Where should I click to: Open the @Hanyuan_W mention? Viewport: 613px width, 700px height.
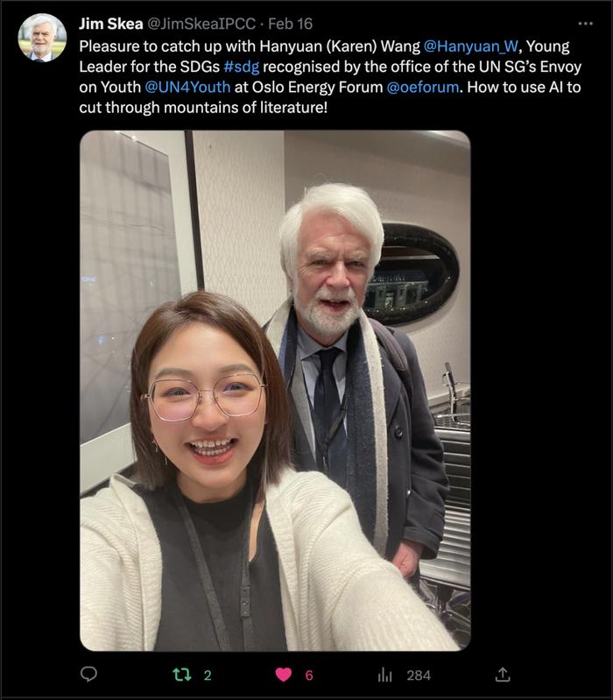point(470,46)
